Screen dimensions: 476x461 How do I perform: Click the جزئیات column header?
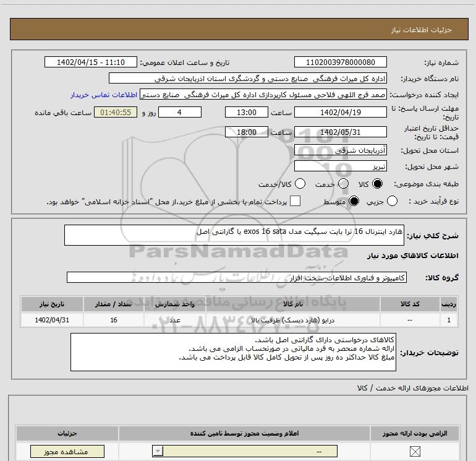[x=67, y=433]
